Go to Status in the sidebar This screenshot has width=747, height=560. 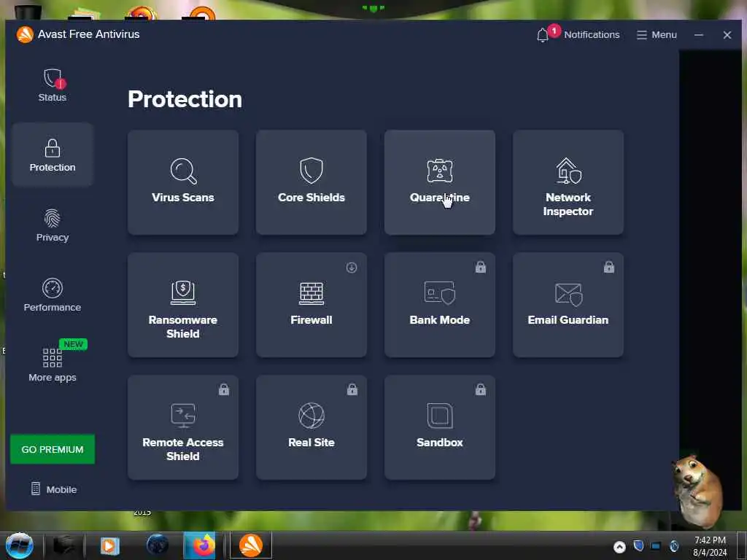coord(53,85)
